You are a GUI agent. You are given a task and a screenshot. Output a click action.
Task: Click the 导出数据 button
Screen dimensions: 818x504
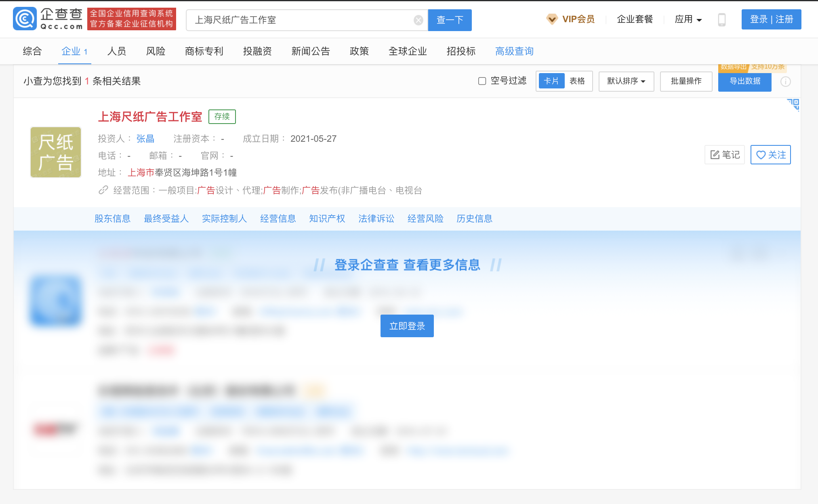click(744, 81)
